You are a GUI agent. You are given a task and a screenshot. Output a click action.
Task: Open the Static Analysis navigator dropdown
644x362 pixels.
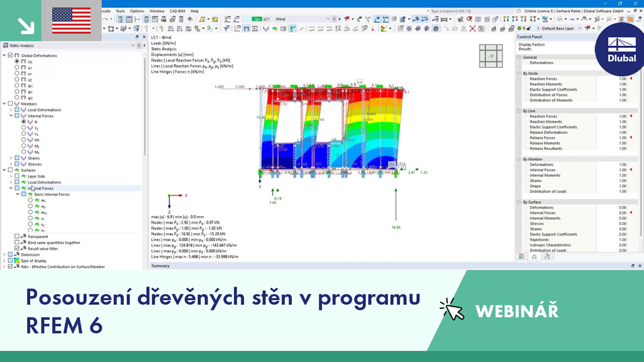click(133, 45)
